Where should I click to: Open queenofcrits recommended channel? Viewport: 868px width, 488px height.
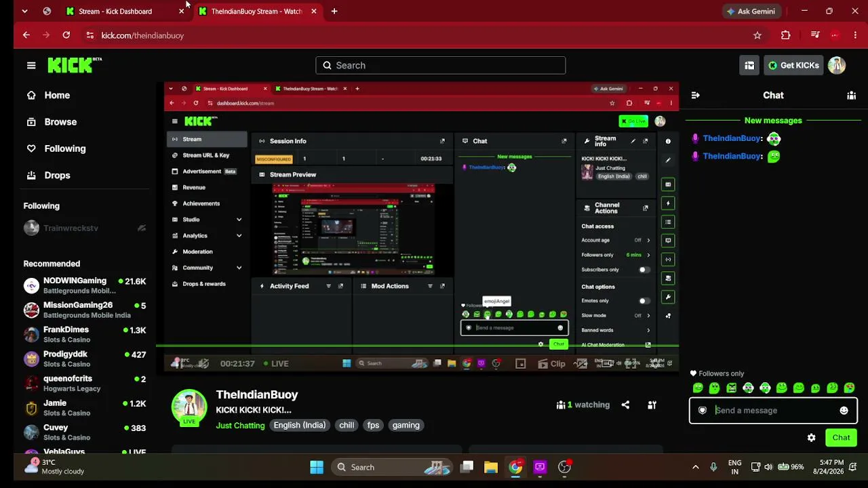[85, 383]
